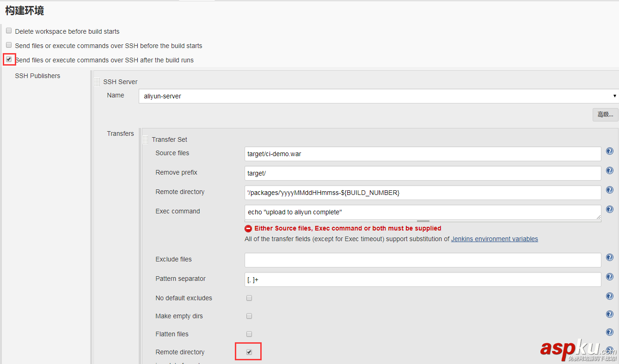The height and width of the screenshot is (364, 619).
Task: Open help for Pattern separator field
Action: pos(609,277)
